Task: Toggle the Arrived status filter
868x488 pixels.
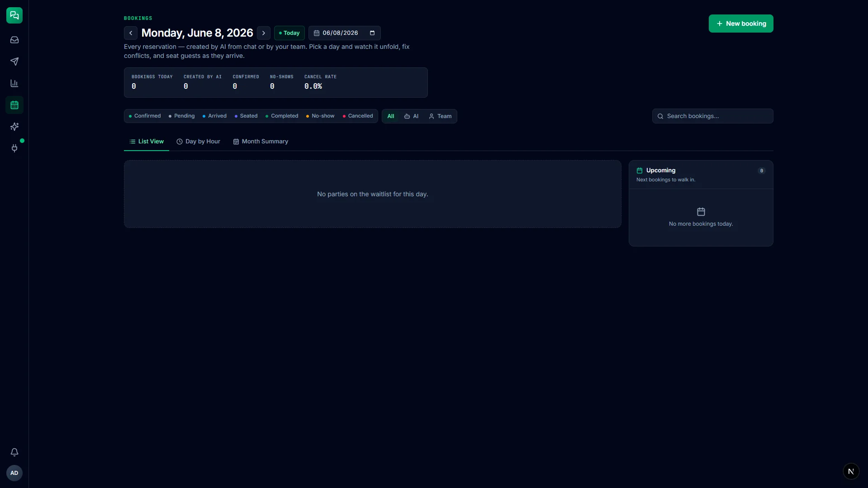Action: [x=214, y=116]
